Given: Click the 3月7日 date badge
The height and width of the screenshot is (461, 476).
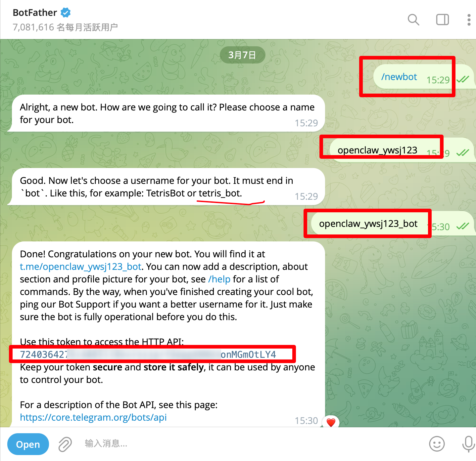Looking at the screenshot, I should [x=242, y=55].
